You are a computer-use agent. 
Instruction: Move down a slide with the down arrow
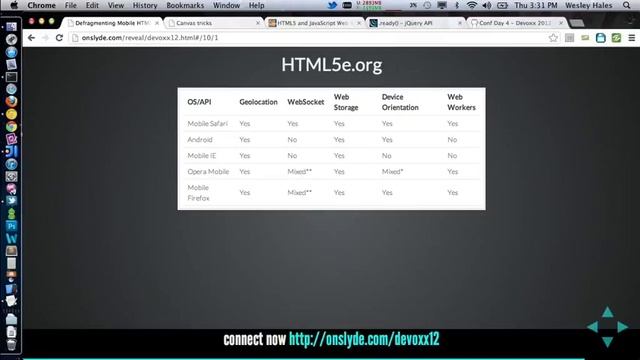pos(607,341)
